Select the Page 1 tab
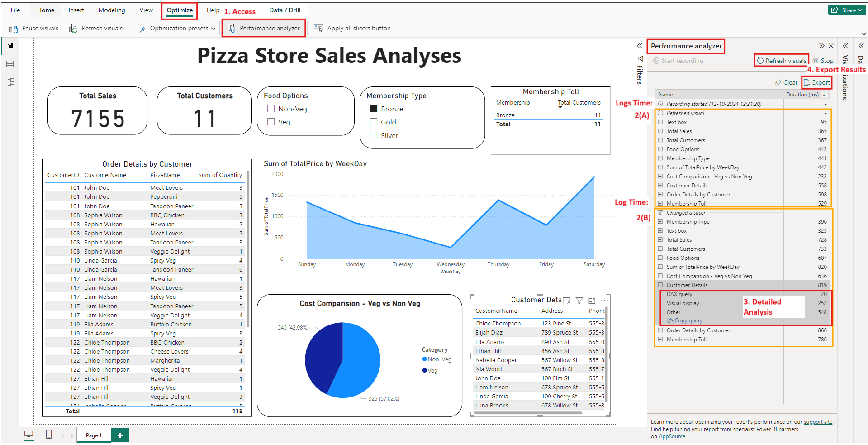This screenshot has height=445, width=868. [x=94, y=435]
